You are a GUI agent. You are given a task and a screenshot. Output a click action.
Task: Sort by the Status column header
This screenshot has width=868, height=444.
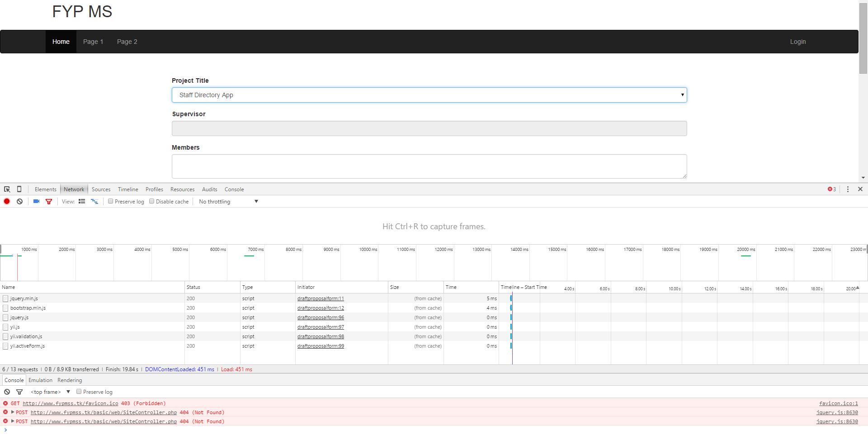coord(212,287)
